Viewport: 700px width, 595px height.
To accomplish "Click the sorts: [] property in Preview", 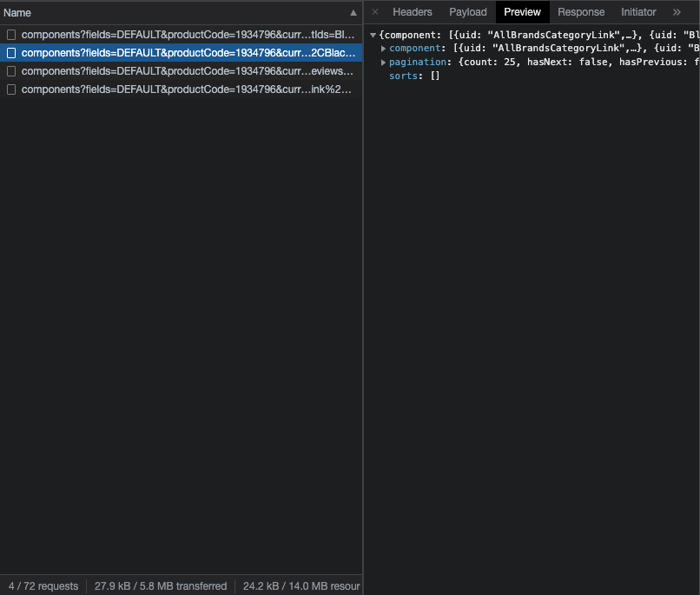I will tap(414, 76).
